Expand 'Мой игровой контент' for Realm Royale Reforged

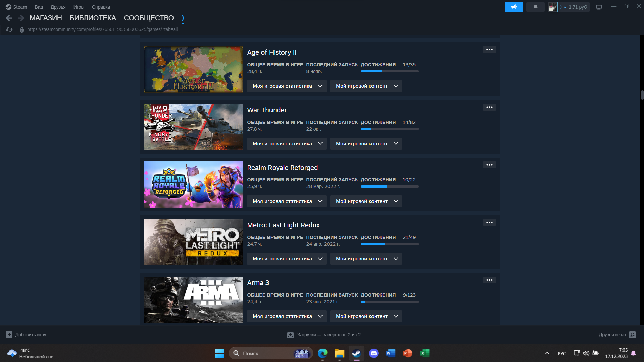click(x=366, y=201)
